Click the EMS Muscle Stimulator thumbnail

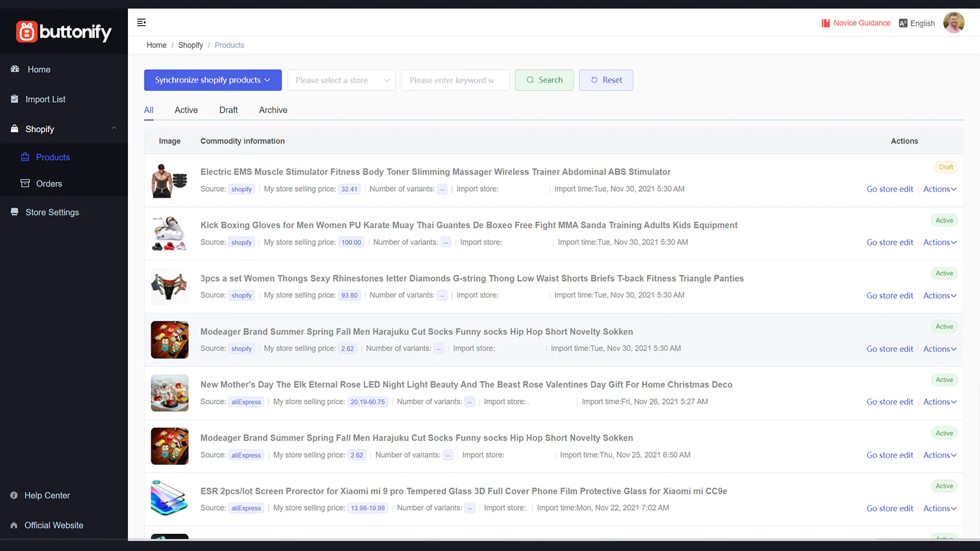pos(170,181)
